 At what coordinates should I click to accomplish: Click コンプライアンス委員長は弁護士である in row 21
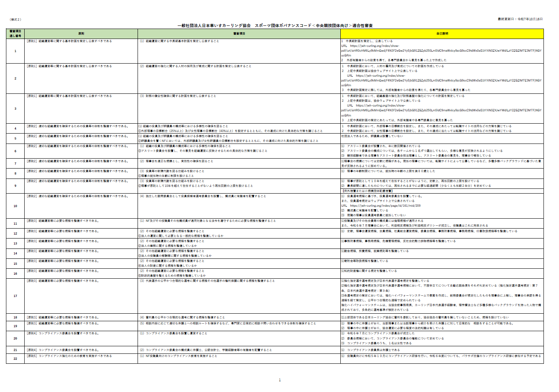tap(371, 350)
